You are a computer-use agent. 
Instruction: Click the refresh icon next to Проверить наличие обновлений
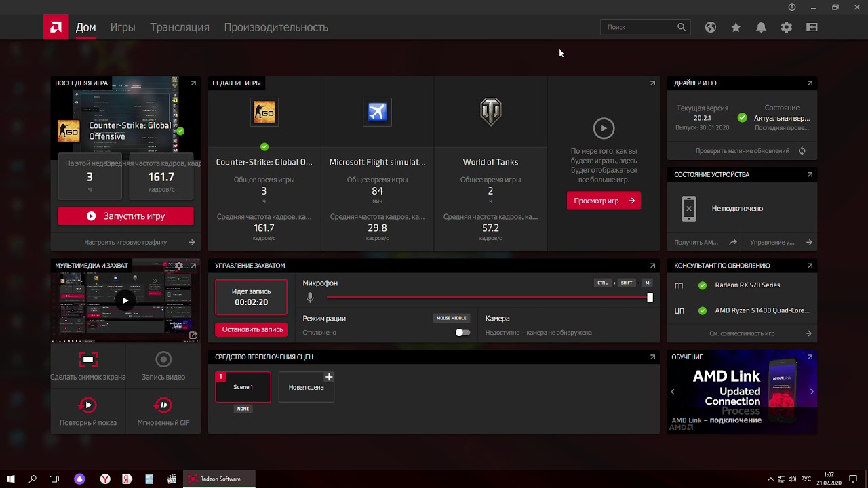pos(802,151)
